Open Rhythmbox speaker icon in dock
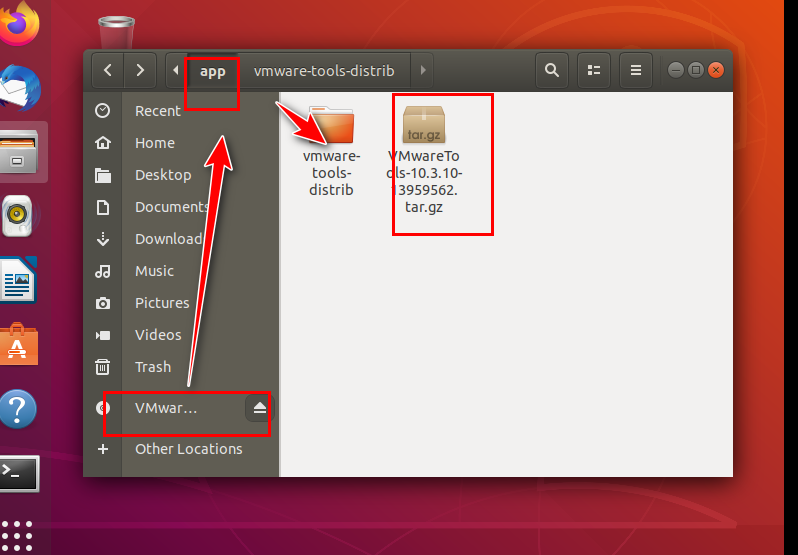This screenshot has width=798, height=555. point(17,216)
